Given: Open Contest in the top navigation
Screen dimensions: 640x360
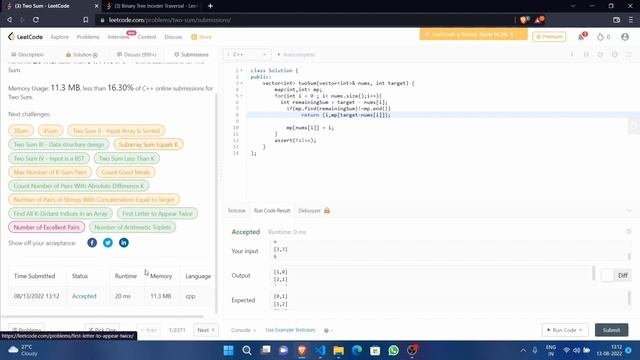Looking at the screenshot, I should pos(147,37).
